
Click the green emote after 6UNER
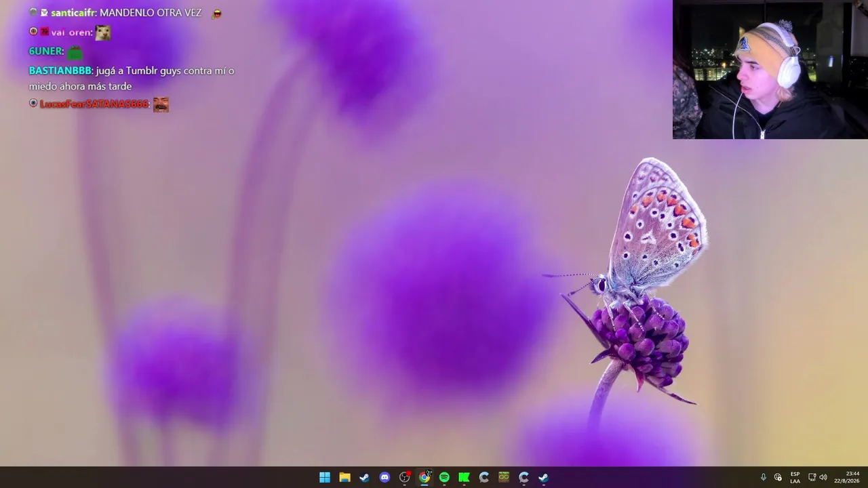coord(75,52)
